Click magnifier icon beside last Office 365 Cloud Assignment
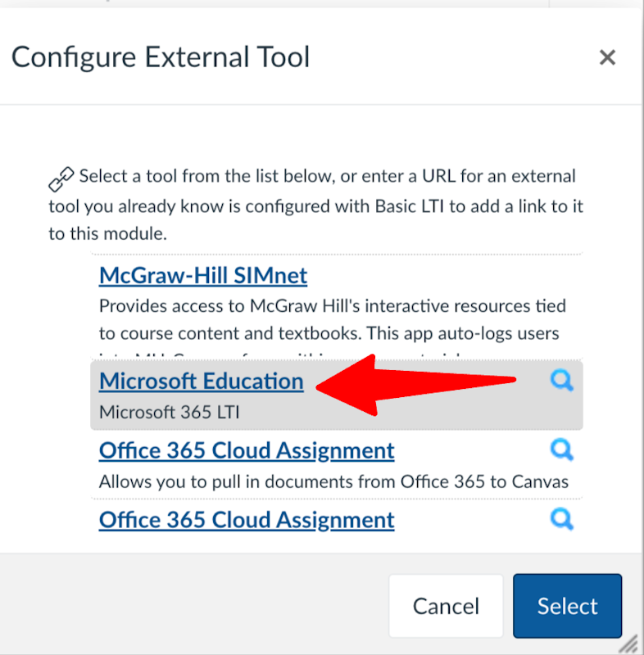Viewport: 644px width, 655px height. pos(561,519)
